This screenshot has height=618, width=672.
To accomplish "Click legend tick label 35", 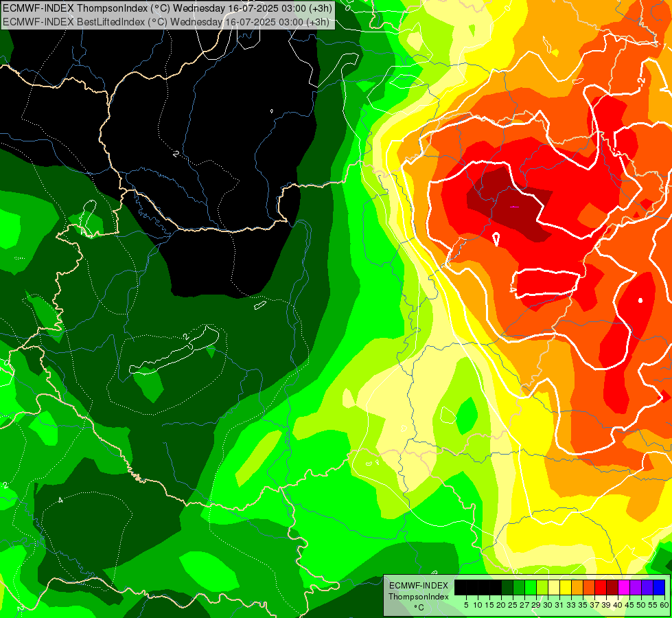I will click(x=583, y=605).
